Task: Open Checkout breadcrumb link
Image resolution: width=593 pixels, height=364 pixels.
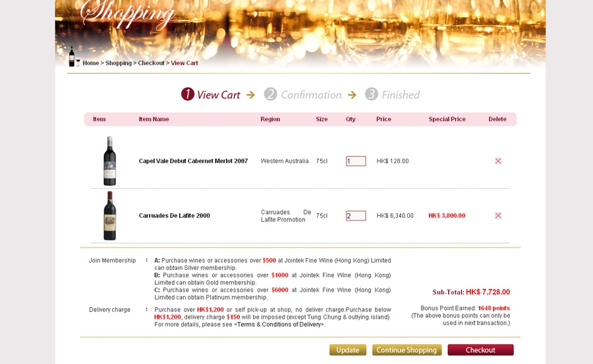Action: pos(151,63)
